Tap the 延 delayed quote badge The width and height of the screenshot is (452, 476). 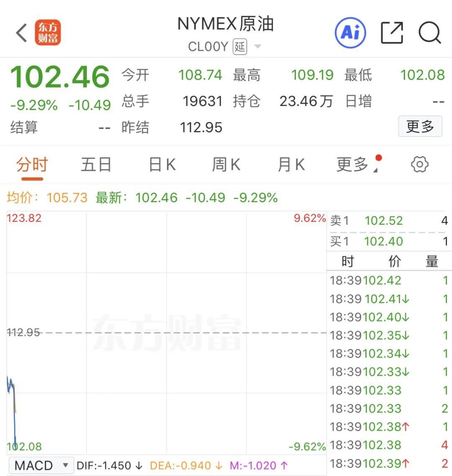point(240,46)
